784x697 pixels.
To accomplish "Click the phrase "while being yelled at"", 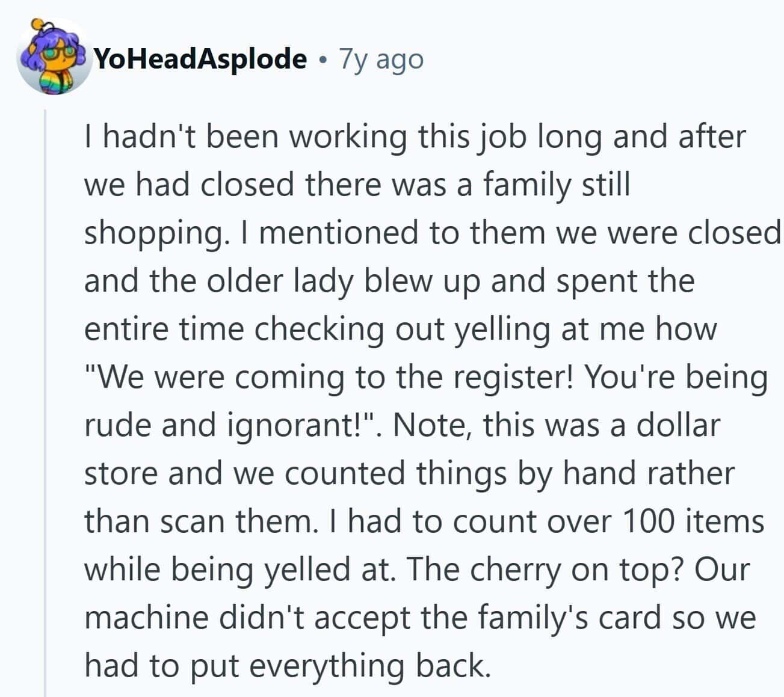I will [239, 570].
